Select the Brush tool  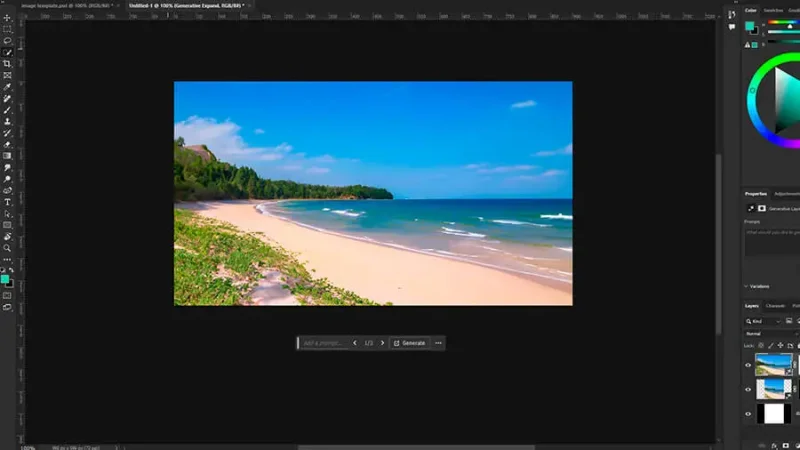7,110
